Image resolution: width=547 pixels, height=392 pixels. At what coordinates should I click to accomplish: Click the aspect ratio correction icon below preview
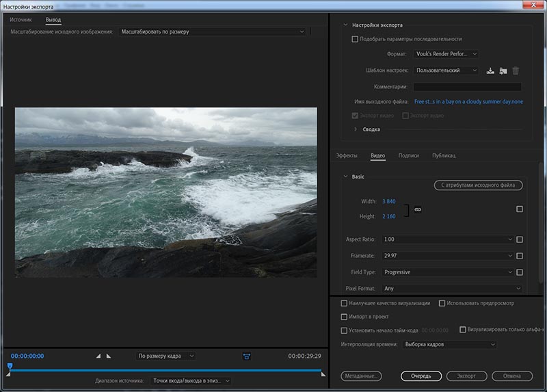(246, 356)
